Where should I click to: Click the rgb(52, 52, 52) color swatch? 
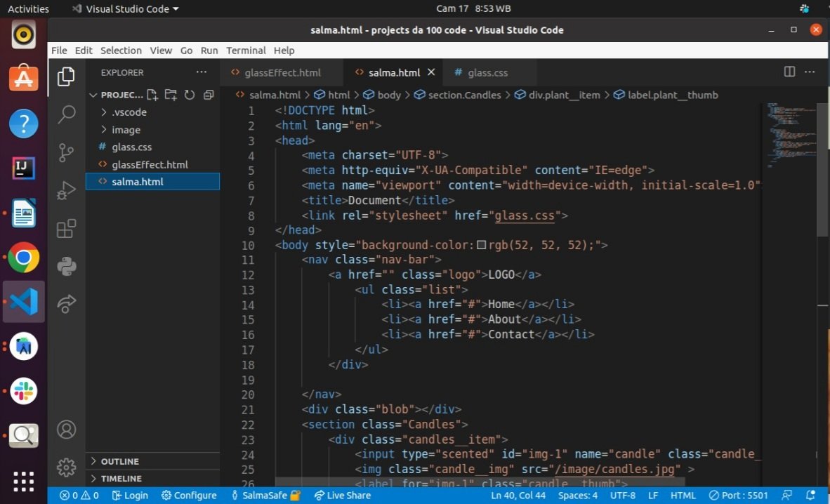(x=481, y=245)
